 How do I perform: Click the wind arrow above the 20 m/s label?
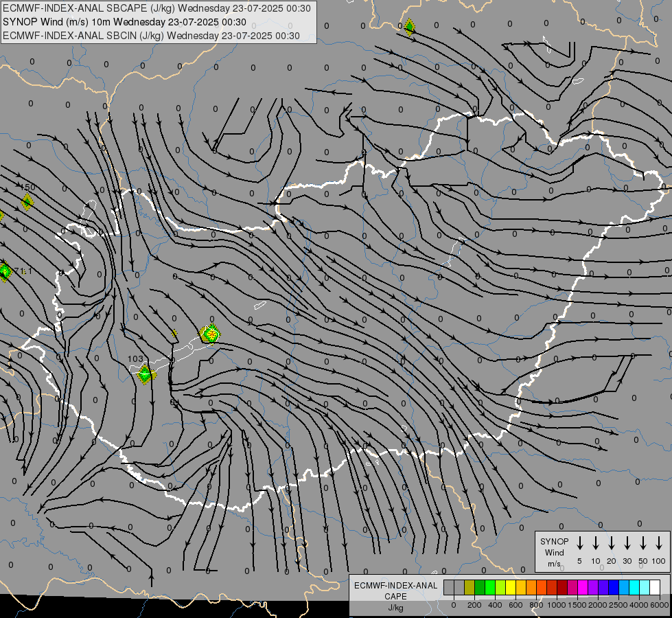tap(611, 543)
